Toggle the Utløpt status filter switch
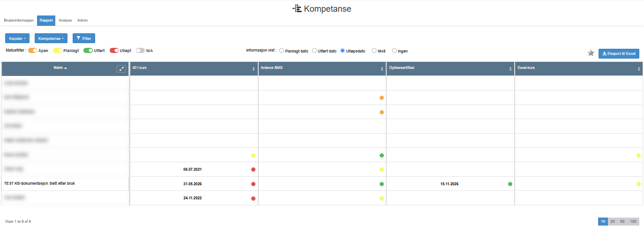 point(114,50)
